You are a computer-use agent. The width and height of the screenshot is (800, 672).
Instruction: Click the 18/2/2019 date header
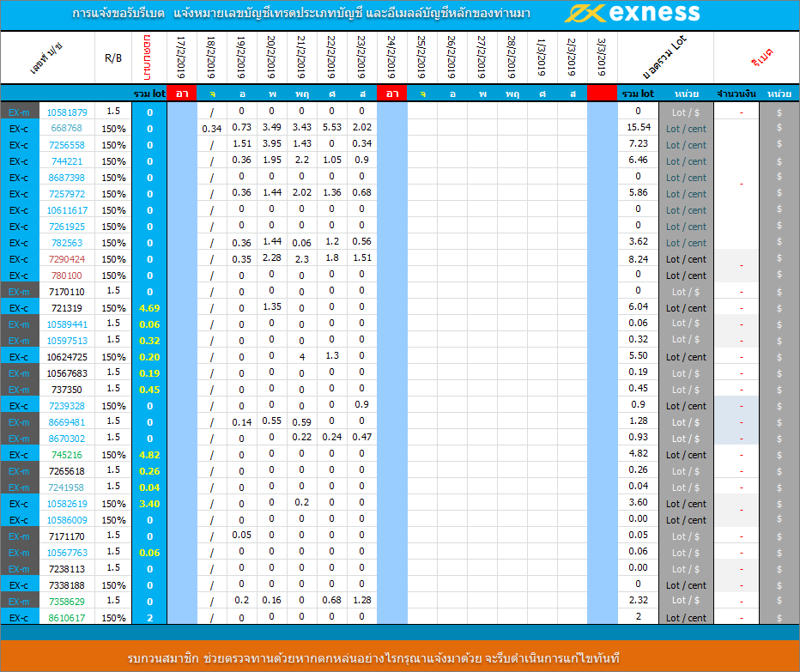point(211,57)
